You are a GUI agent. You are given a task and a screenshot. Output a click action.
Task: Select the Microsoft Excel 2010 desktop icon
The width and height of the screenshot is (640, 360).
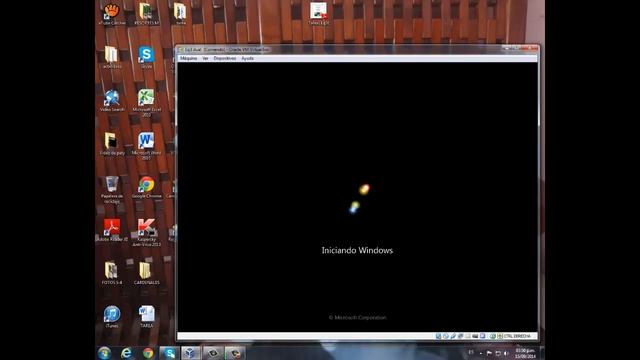(x=146, y=103)
